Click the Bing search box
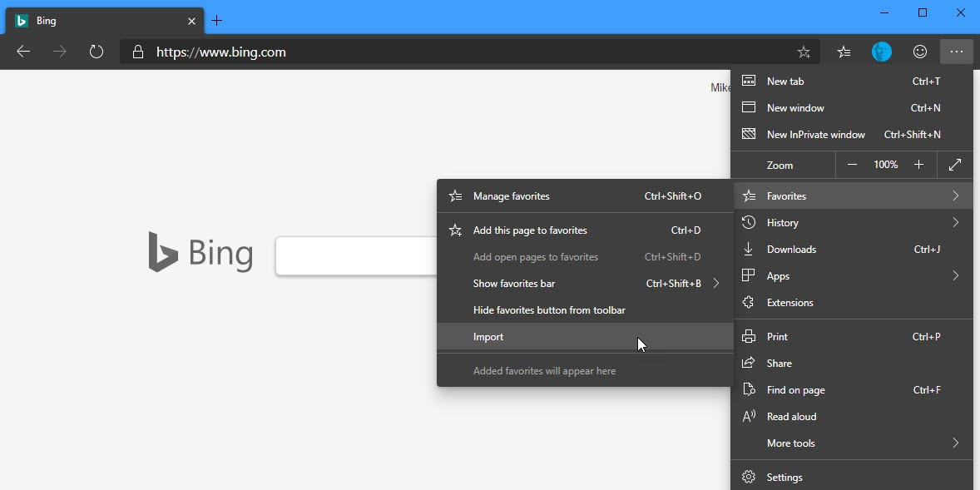This screenshot has height=490, width=980. click(356, 255)
